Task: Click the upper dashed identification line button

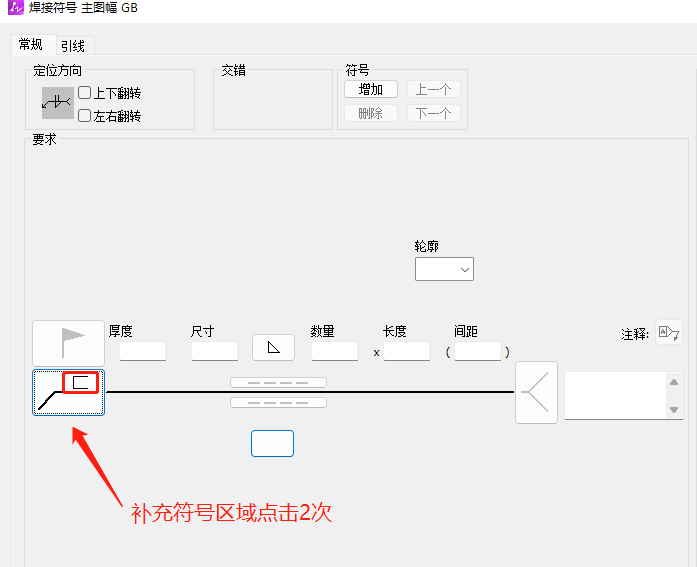Action: (x=278, y=383)
